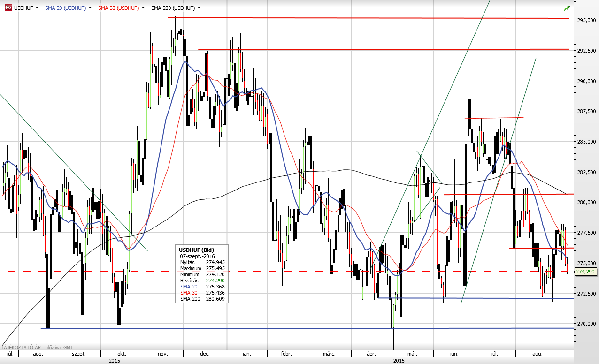Viewport: 599px width, 364px height.
Task: Click the green Bezárás value in tooltip
Action: 215,281
